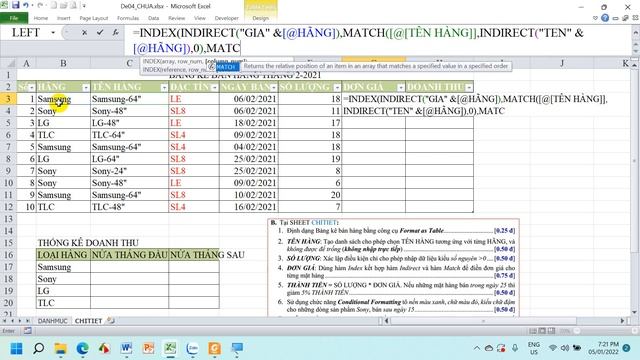Go to last sheet navigation arrow

coord(27,321)
